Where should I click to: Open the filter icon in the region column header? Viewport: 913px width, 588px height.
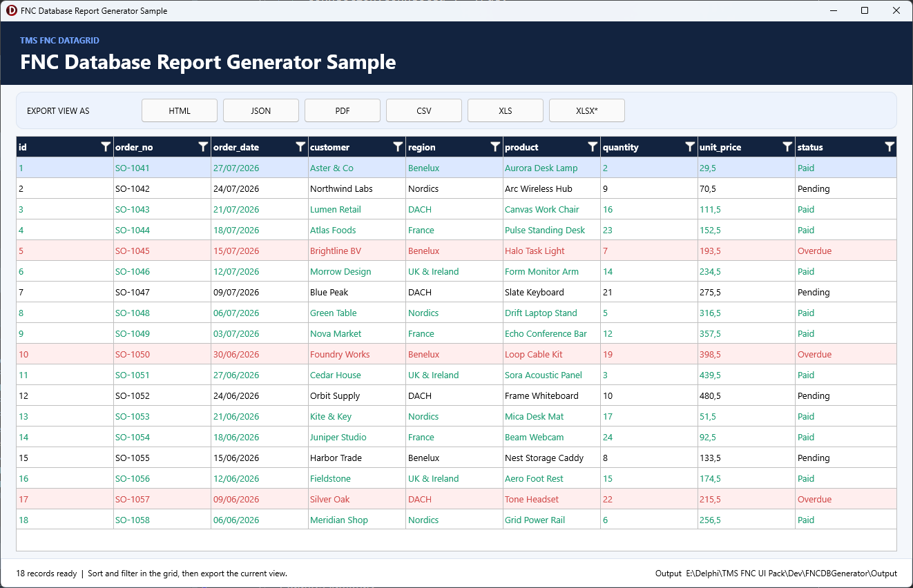pyautogui.click(x=495, y=147)
